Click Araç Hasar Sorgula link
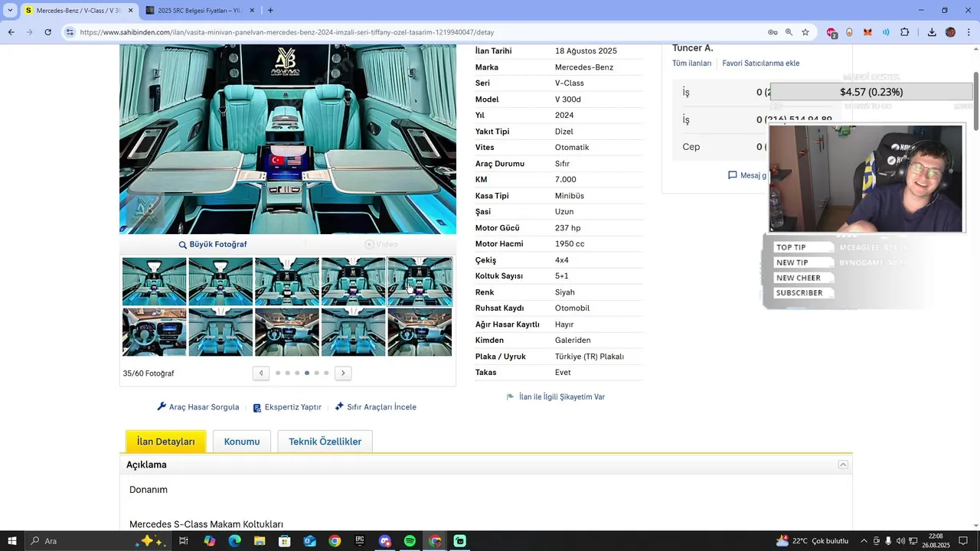The height and width of the screenshot is (551, 980). 198,407
